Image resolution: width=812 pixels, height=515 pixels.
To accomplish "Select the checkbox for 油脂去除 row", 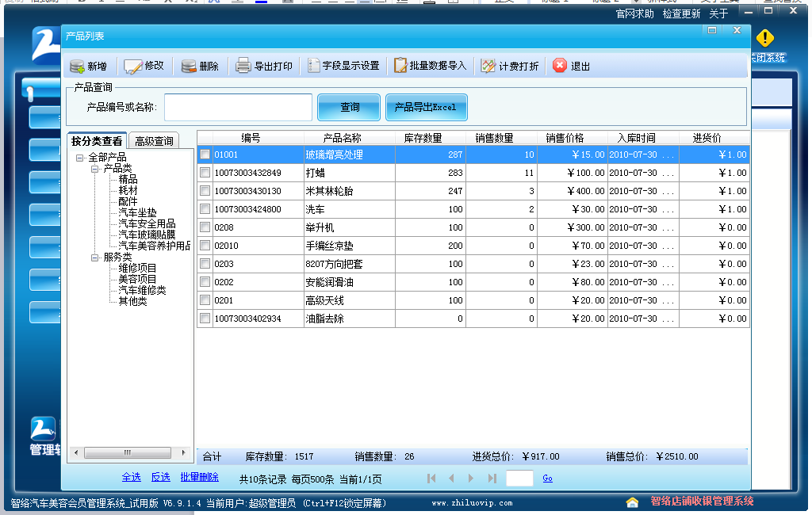I will coord(205,319).
